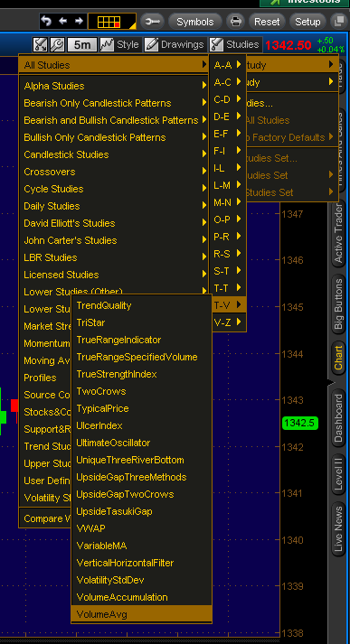Pick the highlighted VolumeAvg study

pyautogui.click(x=141, y=614)
